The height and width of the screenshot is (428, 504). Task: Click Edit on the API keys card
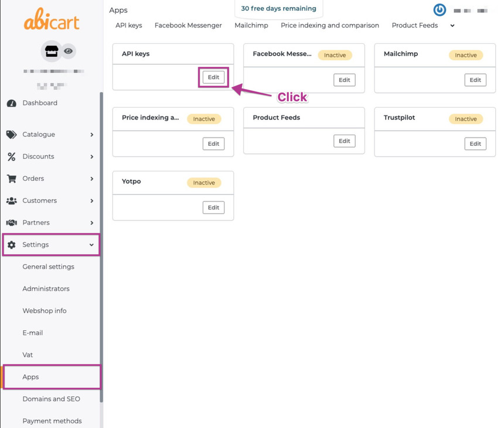tap(213, 77)
